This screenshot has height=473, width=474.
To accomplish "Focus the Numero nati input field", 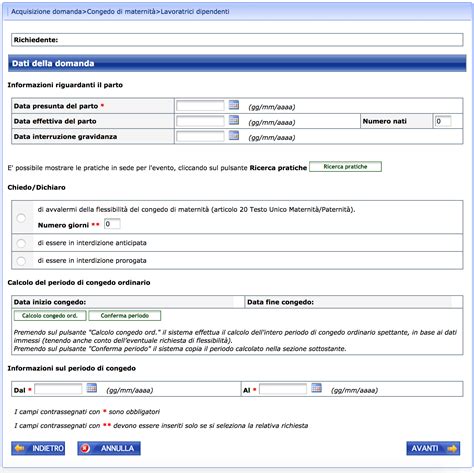I will coord(443,121).
